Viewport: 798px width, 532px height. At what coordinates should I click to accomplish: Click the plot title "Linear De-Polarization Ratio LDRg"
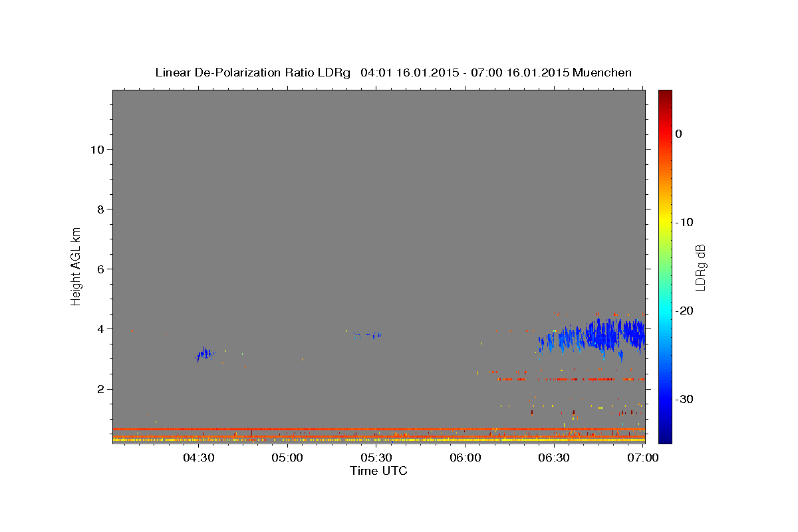[x=252, y=72]
